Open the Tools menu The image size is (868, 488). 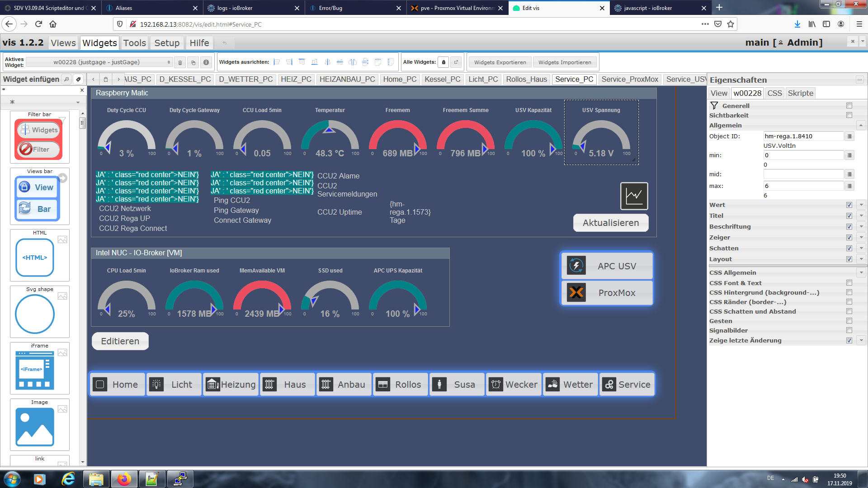point(135,43)
